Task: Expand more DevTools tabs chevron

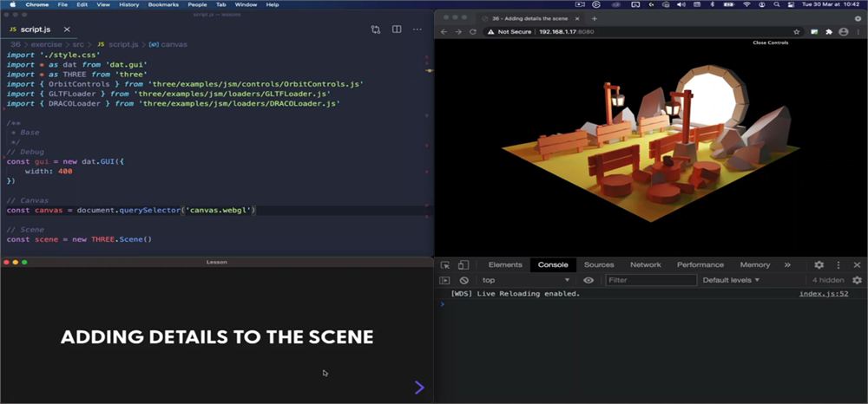Action: (787, 264)
